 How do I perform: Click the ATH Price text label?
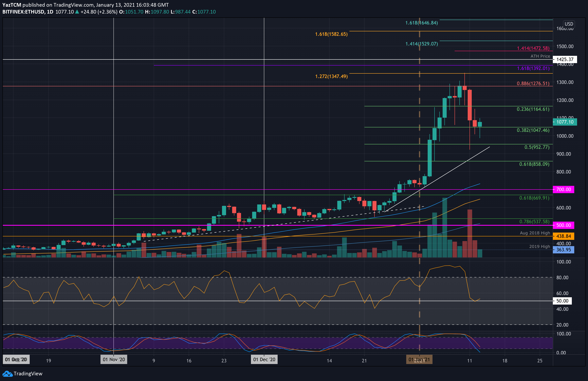coord(540,56)
